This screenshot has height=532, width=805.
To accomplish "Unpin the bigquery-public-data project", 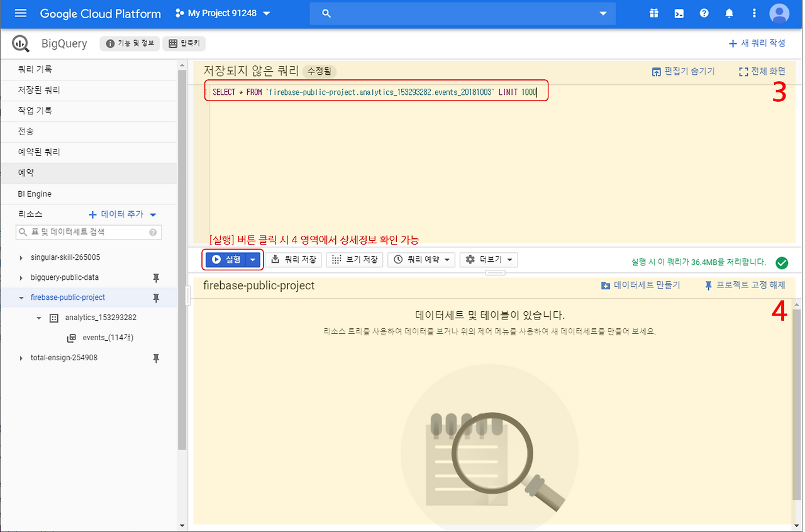I will pyautogui.click(x=155, y=277).
